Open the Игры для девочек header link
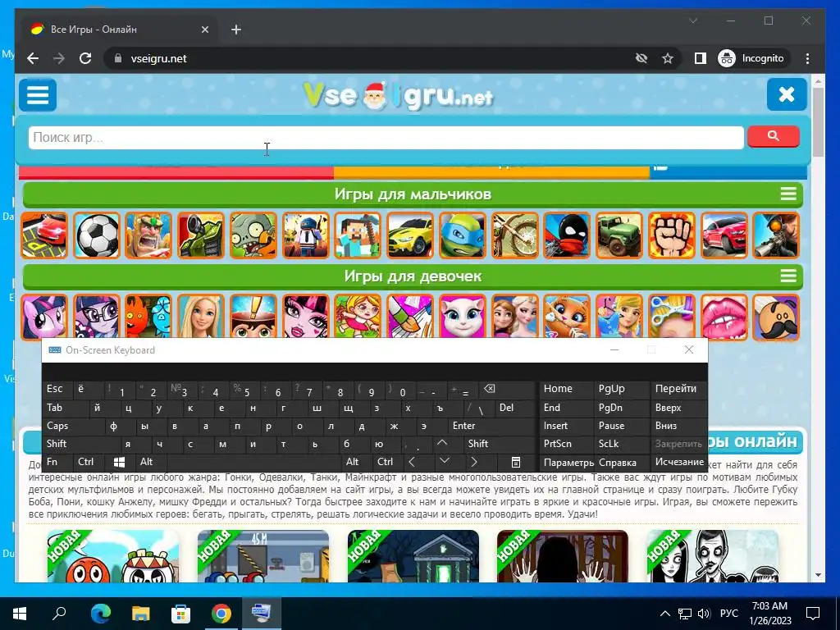Image resolution: width=840 pixels, height=630 pixels. [413, 276]
